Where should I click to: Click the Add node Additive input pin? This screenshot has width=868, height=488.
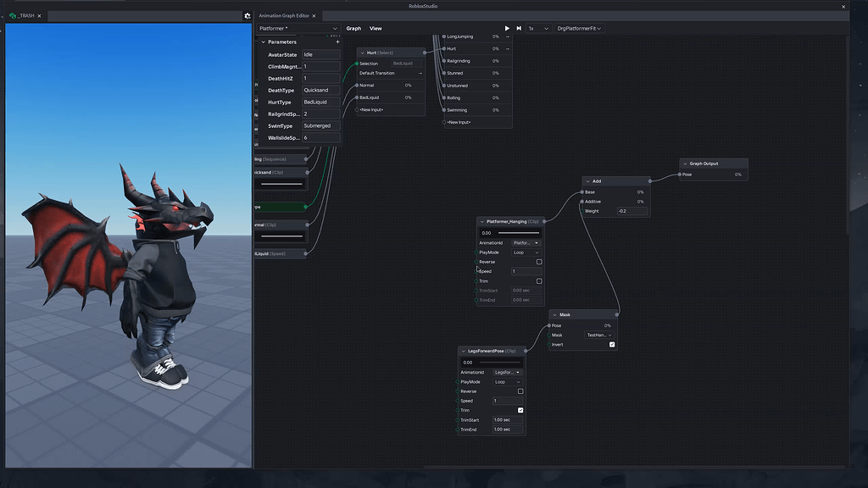coord(581,202)
